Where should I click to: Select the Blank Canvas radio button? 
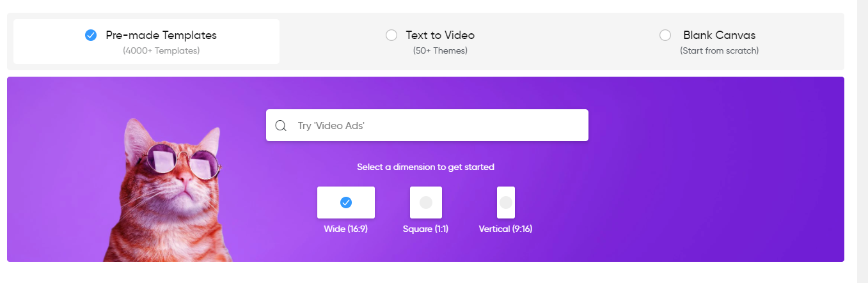point(665,35)
